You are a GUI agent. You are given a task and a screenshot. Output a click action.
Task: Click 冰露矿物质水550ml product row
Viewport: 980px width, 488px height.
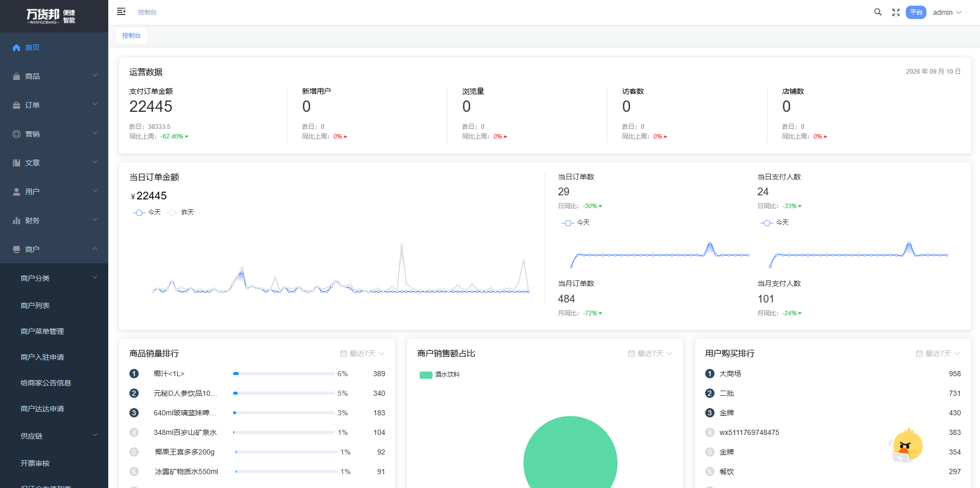(257, 472)
